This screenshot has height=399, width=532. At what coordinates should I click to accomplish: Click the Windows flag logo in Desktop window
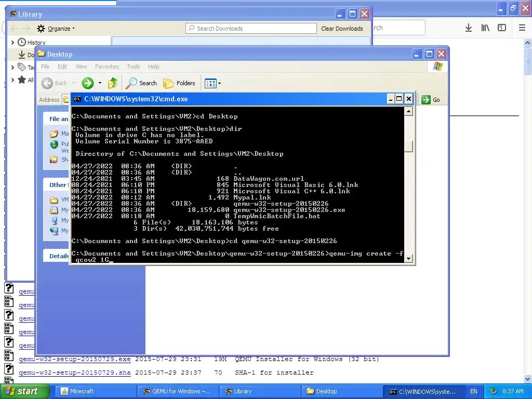pyautogui.click(x=437, y=66)
